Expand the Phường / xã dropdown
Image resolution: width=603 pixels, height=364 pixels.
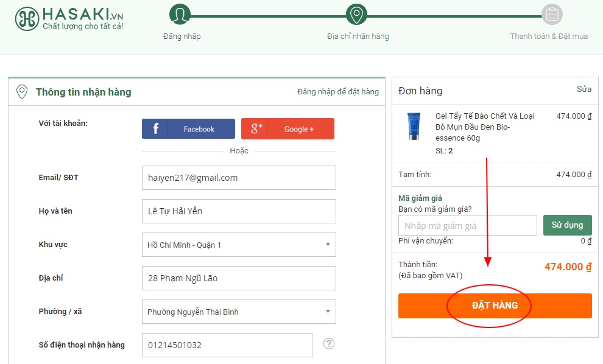(238, 312)
